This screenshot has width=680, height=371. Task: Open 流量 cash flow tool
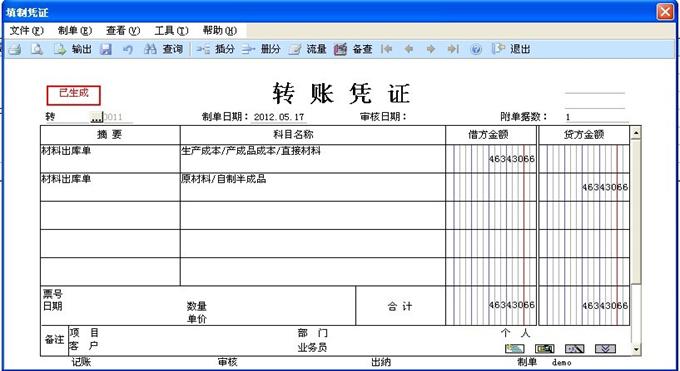307,49
